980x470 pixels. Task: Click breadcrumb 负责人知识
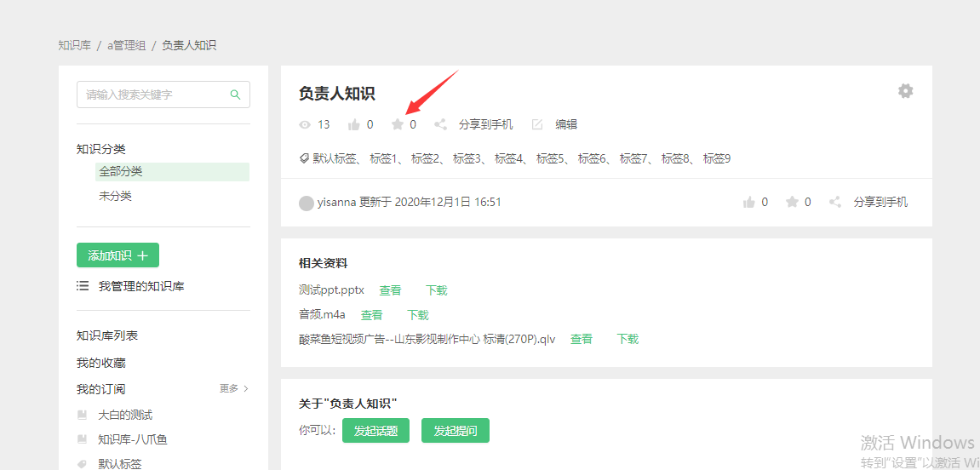[189, 45]
